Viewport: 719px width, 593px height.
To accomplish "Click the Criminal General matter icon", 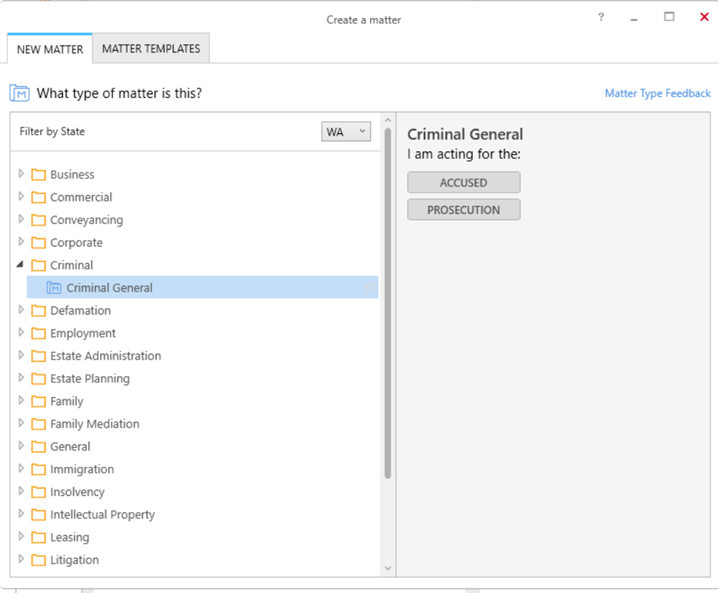I will coord(54,288).
